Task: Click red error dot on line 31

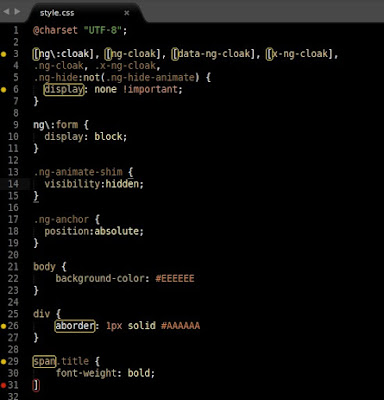Action: coord(4,385)
